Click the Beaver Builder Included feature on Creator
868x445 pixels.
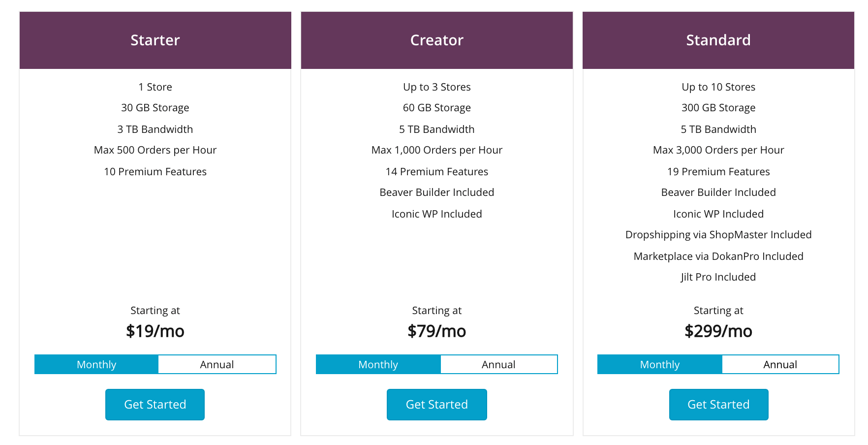pyautogui.click(x=437, y=192)
